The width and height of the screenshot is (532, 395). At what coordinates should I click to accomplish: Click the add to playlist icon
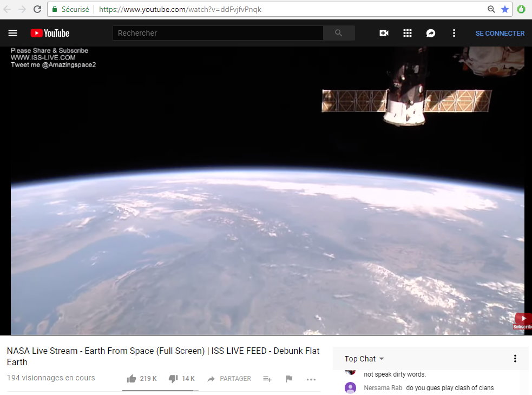267,379
